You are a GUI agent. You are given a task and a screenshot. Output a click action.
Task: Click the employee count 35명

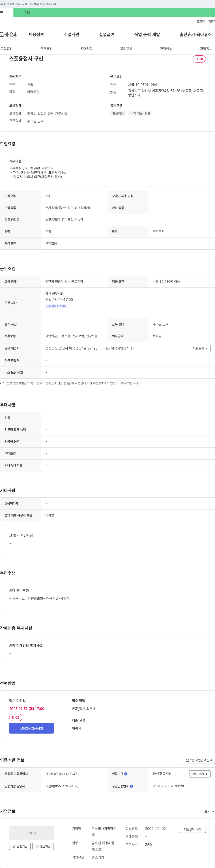[149, 845]
